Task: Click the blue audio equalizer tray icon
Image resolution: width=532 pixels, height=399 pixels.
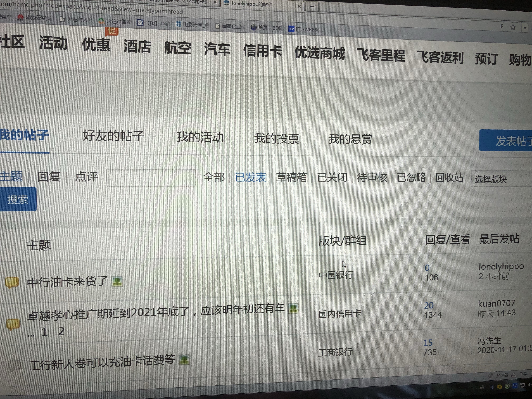Action: tap(515, 386)
